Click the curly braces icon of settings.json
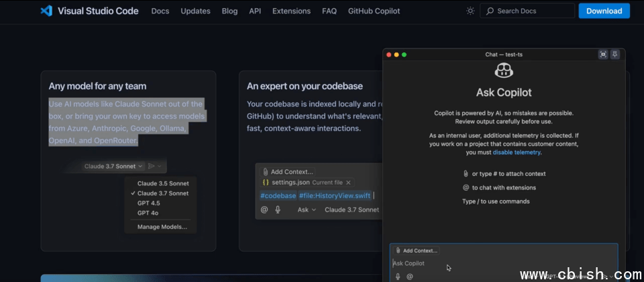644x282 pixels. (266, 182)
